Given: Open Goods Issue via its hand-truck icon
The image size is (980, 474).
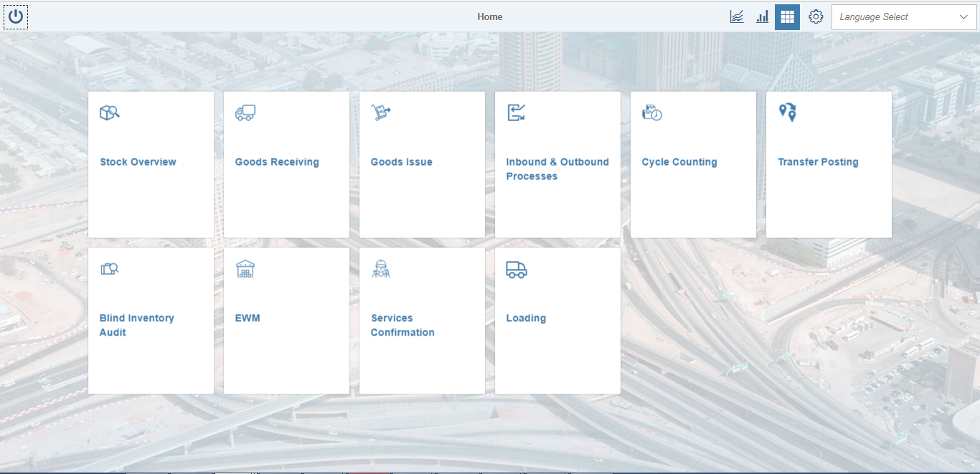Looking at the screenshot, I should coord(380,112).
